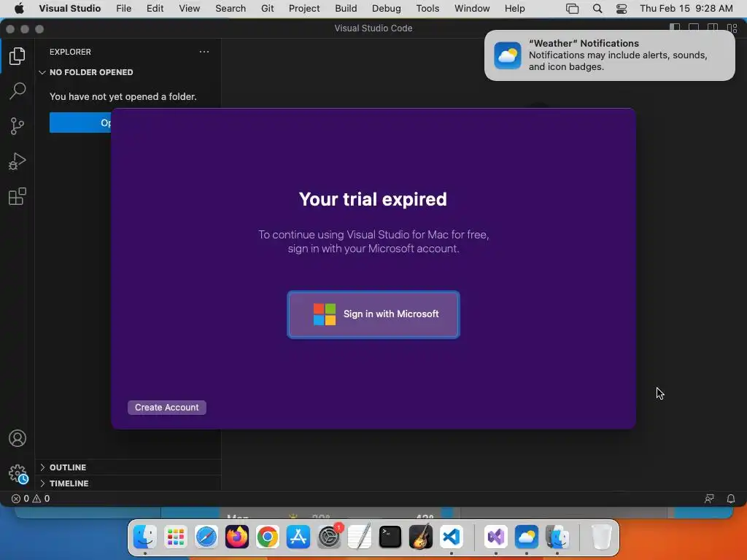Image resolution: width=747 pixels, height=560 pixels.
Task: Open the Accounts menu icon
Action: (18, 438)
